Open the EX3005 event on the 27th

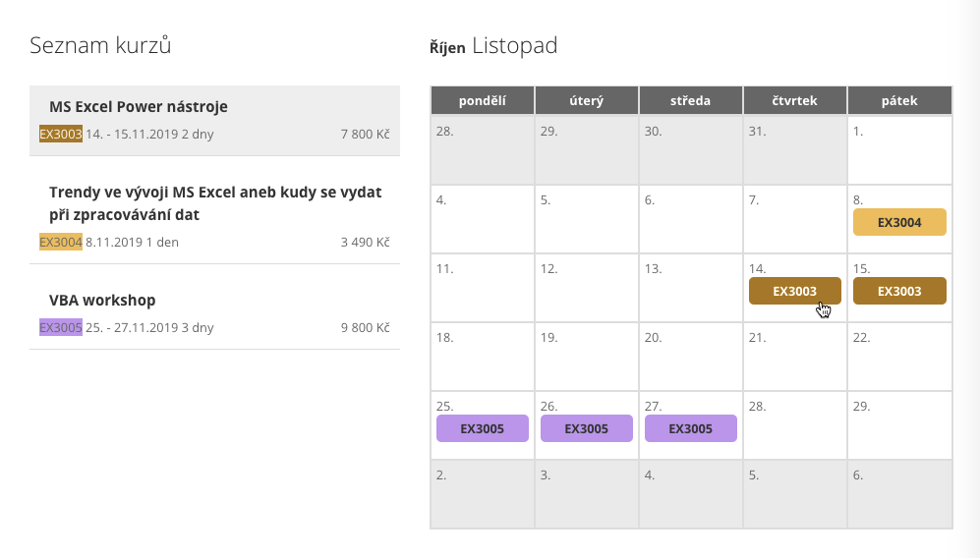click(x=691, y=428)
